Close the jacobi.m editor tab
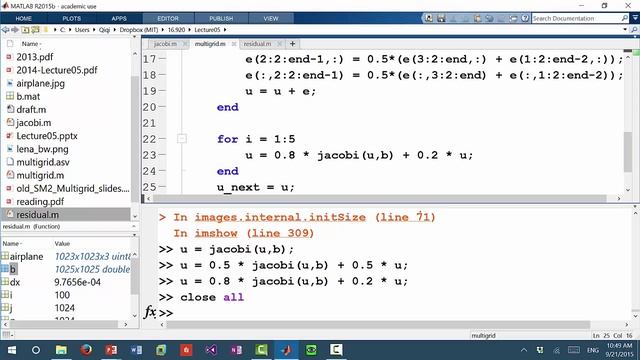The width and height of the screenshot is (640, 360). click(x=185, y=44)
